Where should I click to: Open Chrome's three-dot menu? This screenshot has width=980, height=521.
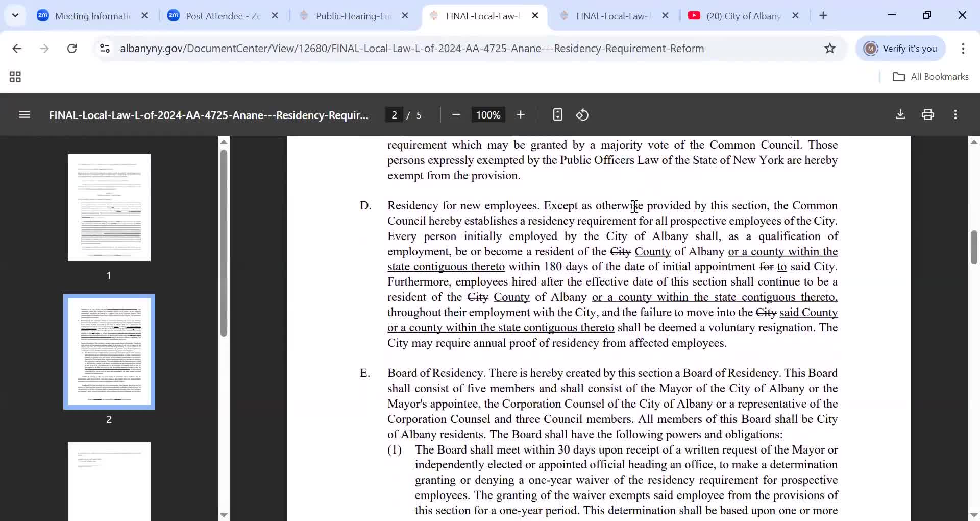(963, 49)
